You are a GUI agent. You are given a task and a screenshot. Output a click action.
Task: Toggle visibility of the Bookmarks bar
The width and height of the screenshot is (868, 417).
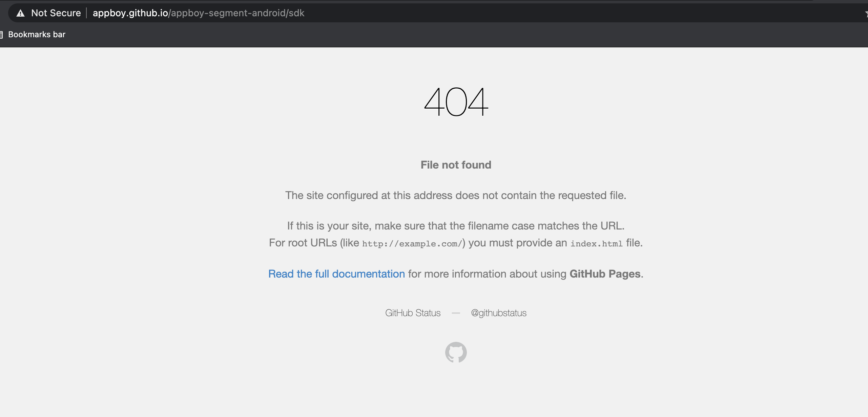pyautogui.click(x=37, y=34)
